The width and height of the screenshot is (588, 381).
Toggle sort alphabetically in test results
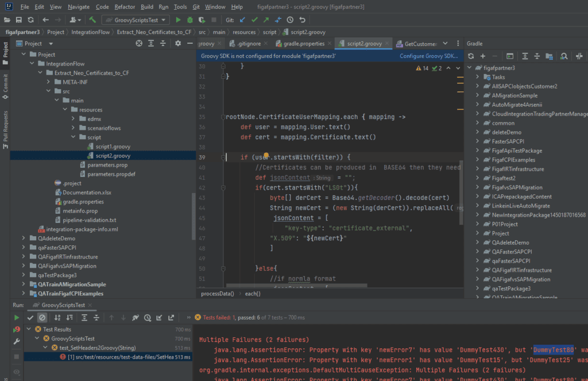[57, 318]
